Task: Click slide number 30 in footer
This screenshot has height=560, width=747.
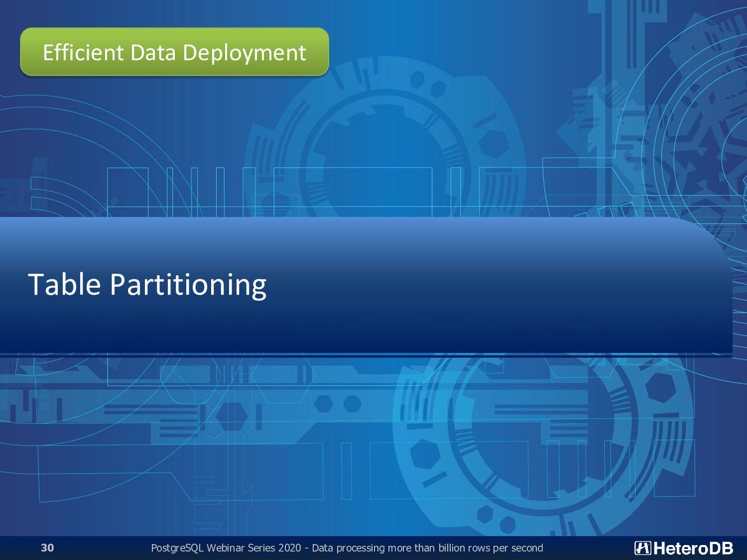Action: click(47, 548)
